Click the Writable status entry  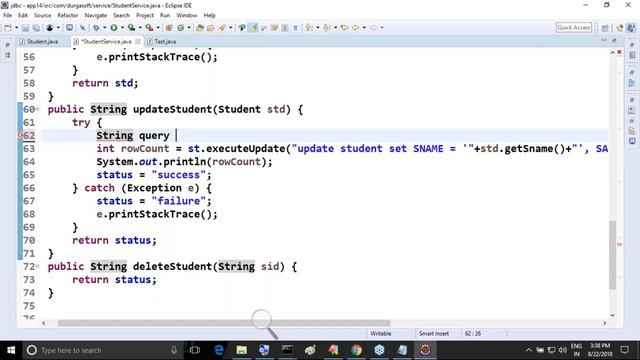(380, 333)
